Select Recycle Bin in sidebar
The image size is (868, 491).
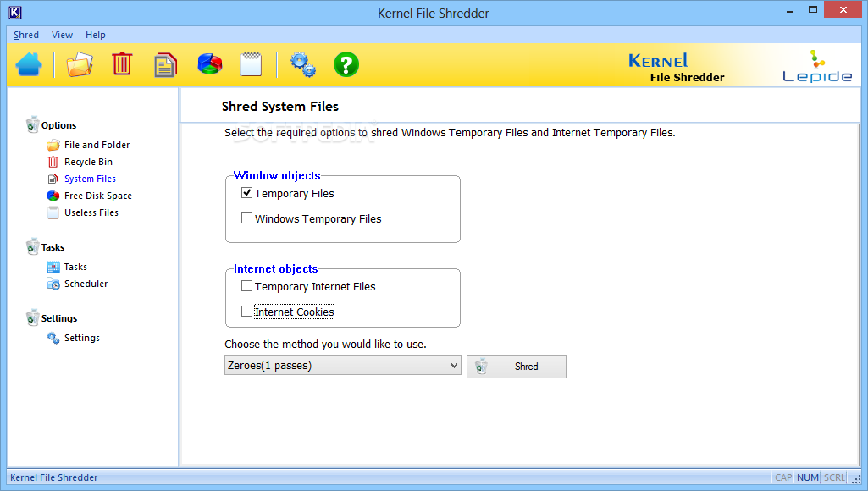pyautogui.click(x=88, y=162)
